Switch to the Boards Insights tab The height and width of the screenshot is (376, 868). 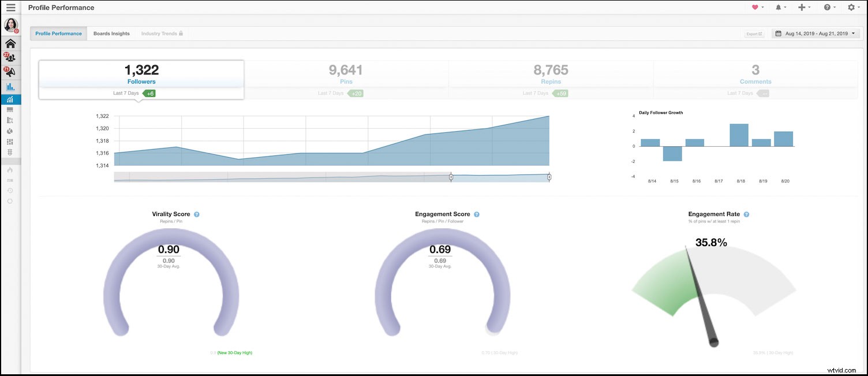[x=111, y=33]
